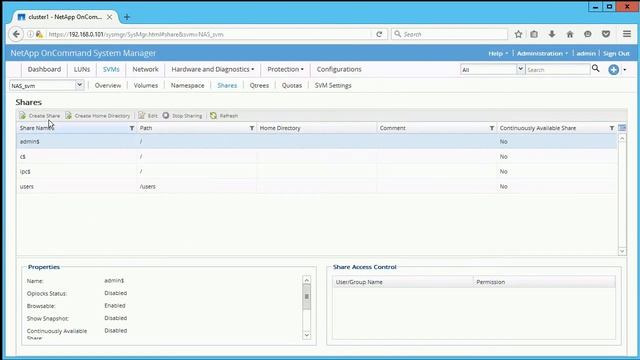This screenshot has width=640, height=360.
Task: Click the admin user link
Action: 586,53
